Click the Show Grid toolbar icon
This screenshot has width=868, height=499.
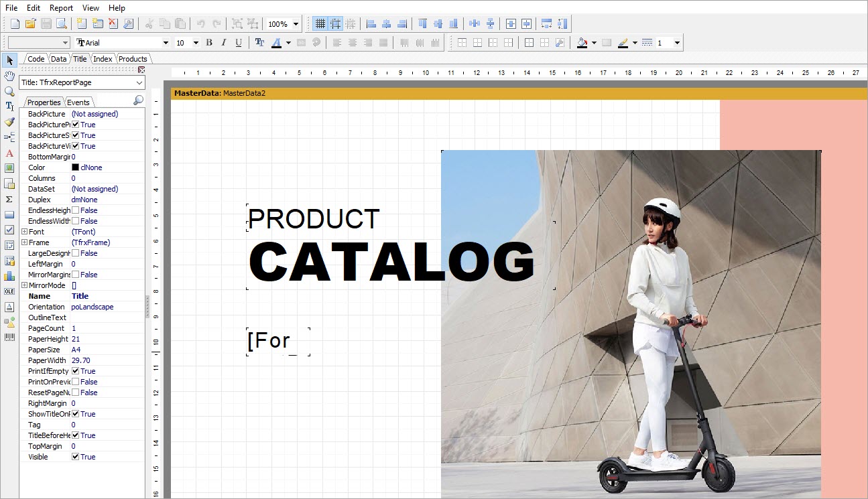point(320,24)
